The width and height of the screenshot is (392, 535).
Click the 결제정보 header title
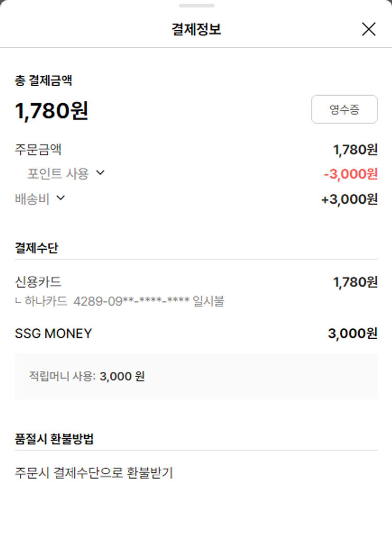(196, 29)
